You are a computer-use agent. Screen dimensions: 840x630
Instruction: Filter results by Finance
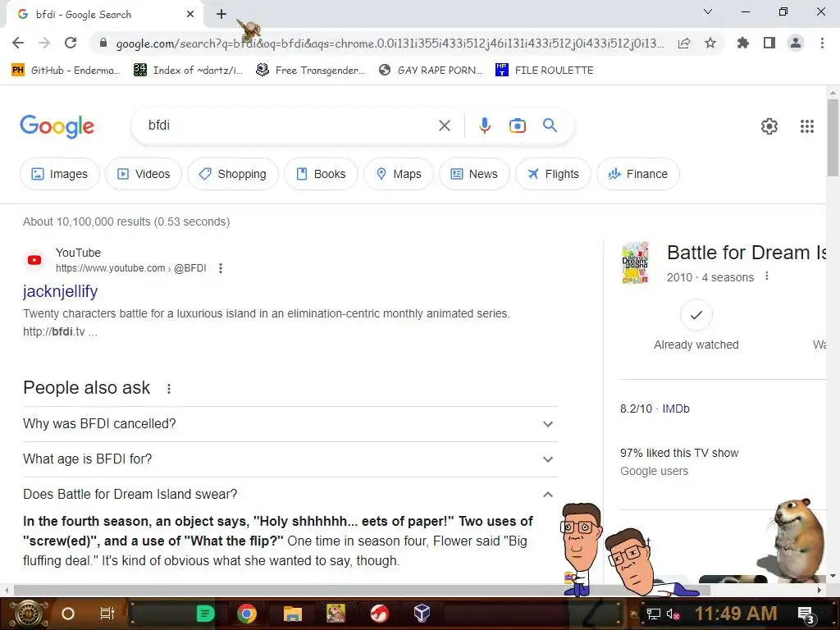[638, 174]
